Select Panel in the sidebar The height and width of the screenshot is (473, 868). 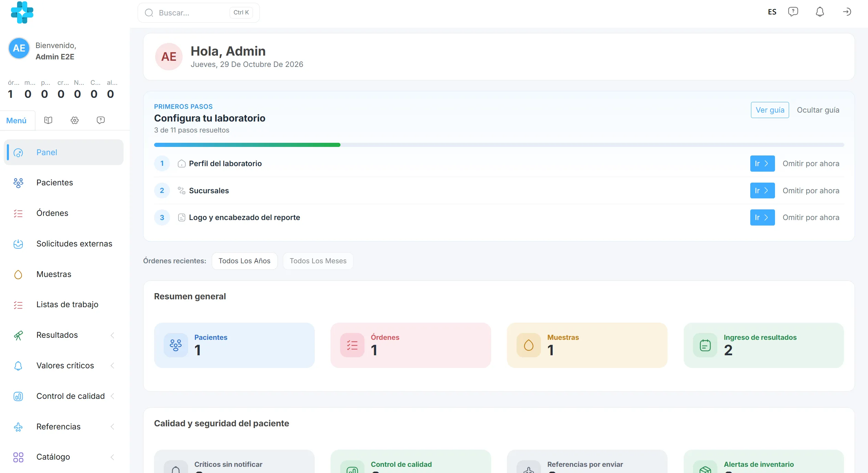click(63, 152)
